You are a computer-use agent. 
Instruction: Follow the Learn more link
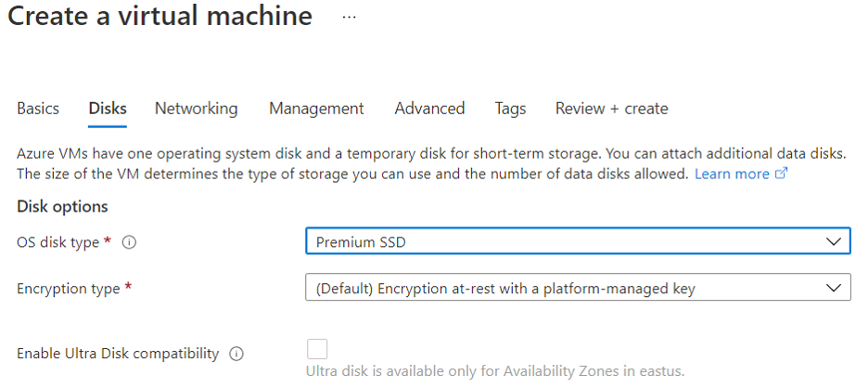(732, 175)
